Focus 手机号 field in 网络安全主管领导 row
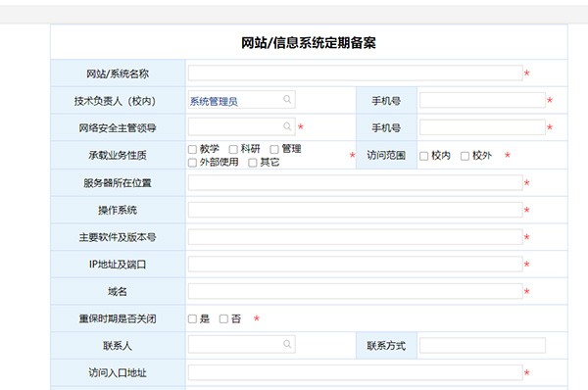Viewport: 588px width, 390px height. coord(482,127)
